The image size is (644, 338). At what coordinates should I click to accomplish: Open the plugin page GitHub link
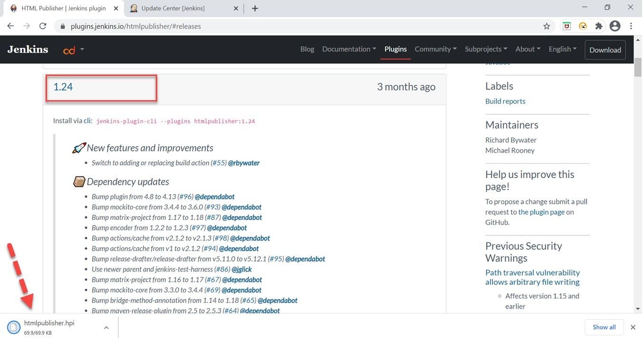(541, 212)
